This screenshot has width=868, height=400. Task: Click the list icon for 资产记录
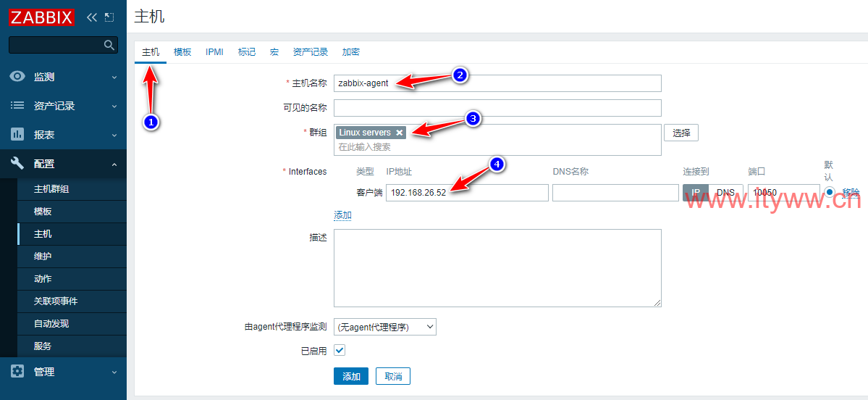coord(17,105)
